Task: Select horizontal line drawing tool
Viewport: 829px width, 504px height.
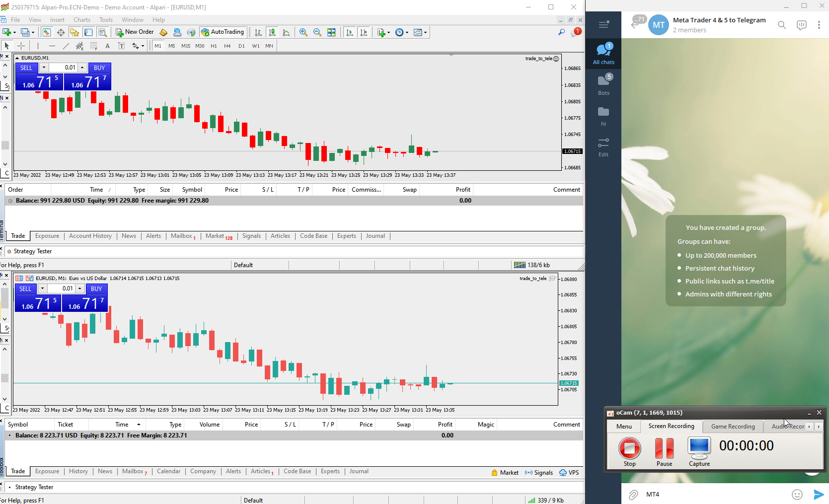Action: click(52, 46)
